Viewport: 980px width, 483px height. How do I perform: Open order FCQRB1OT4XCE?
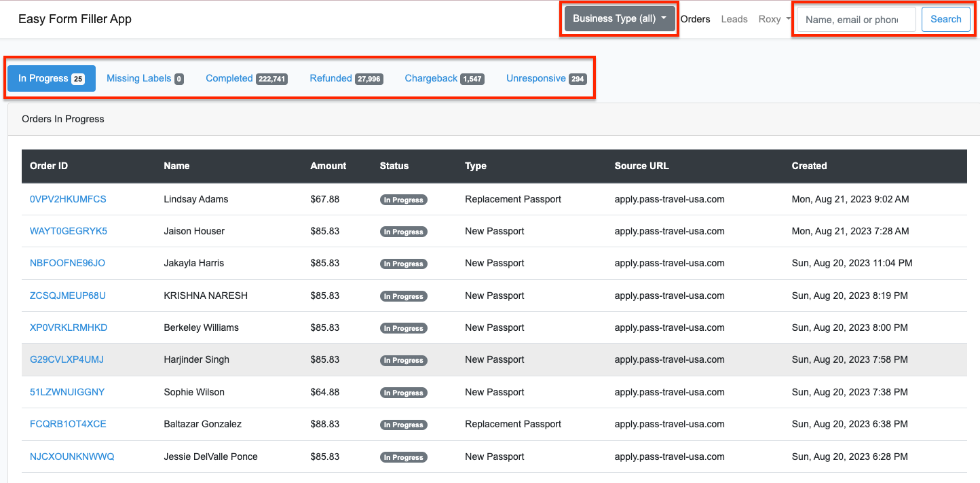[x=68, y=424]
